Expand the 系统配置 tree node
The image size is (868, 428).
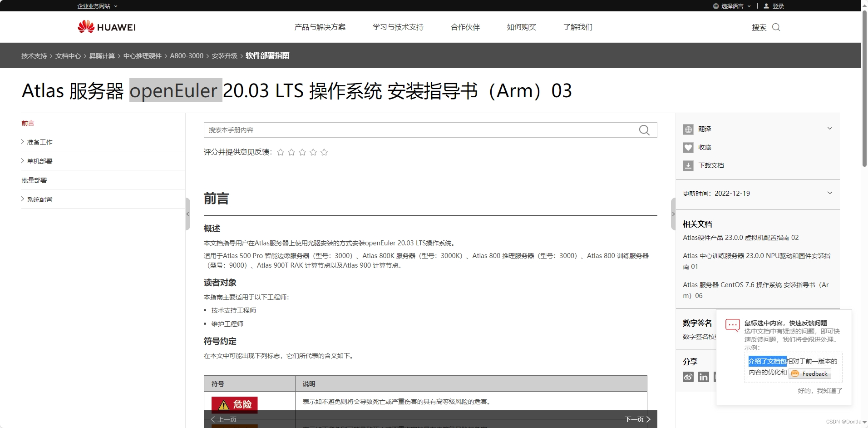coord(23,199)
